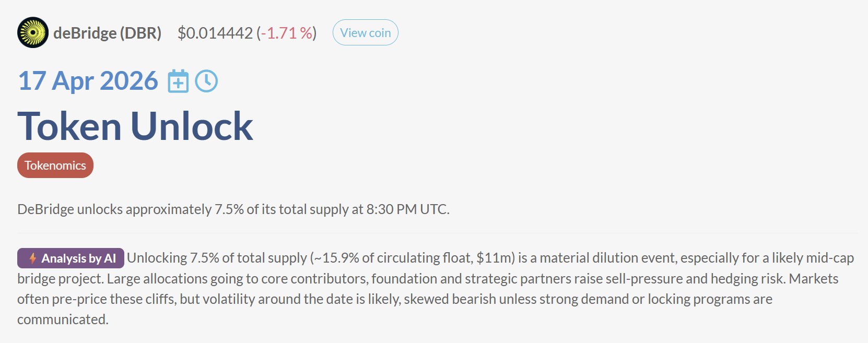868x343 pixels.
Task: Click the clock icon beside the date
Action: [x=206, y=81]
